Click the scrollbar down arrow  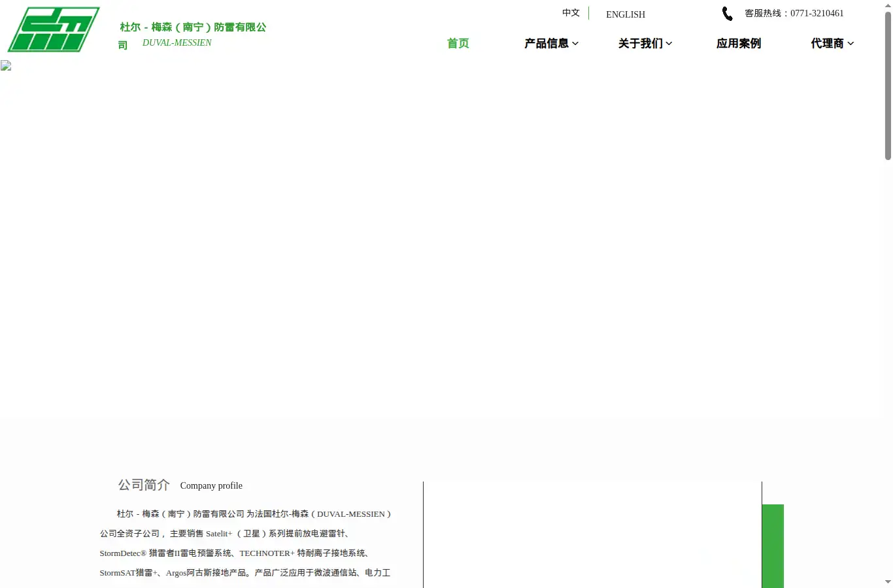[888, 581]
